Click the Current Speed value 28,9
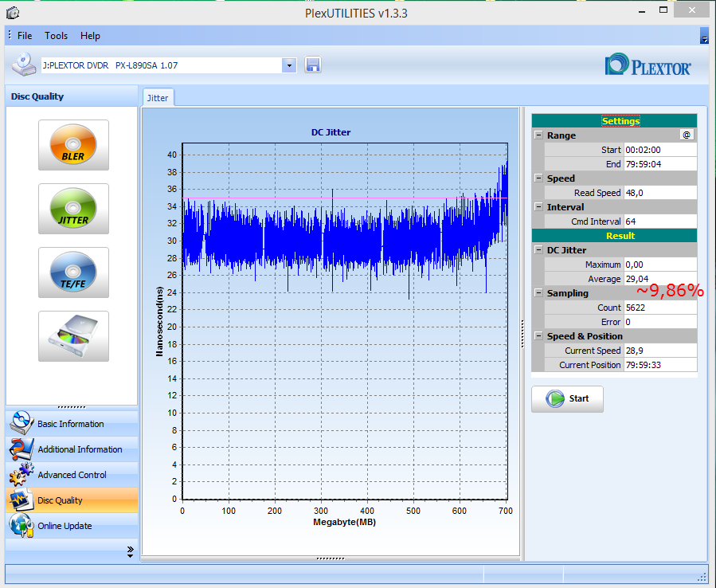Viewport: 716px width, 588px height. point(659,351)
